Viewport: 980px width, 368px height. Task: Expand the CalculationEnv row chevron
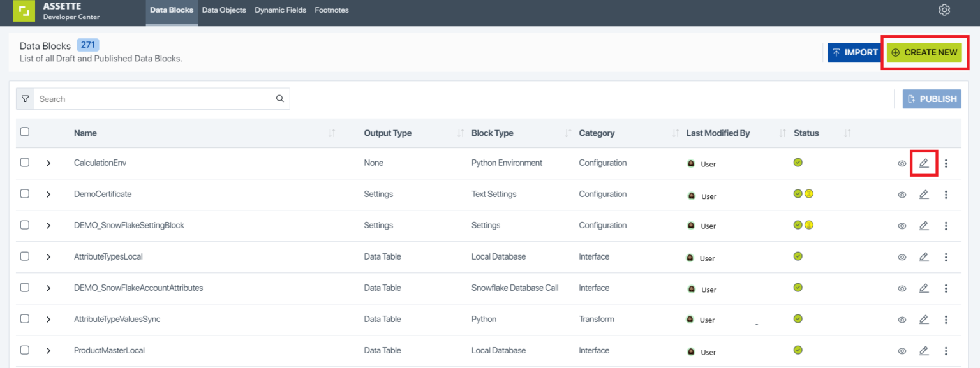[x=47, y=163]
